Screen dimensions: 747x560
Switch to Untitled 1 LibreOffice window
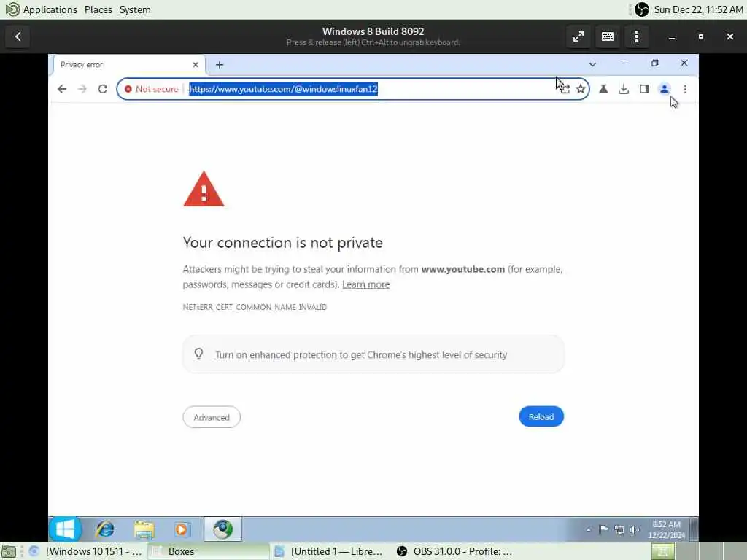coord(330,551)
